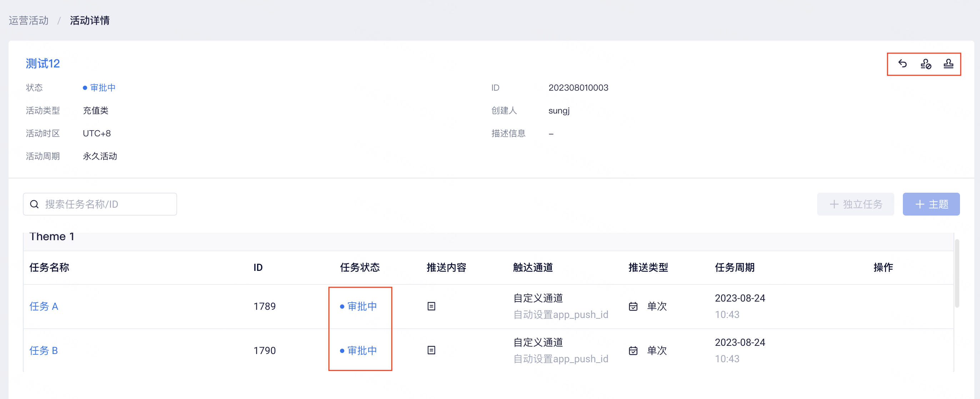
Task: Click calendar icon in 任务 B row
Action: coord(633,350)
